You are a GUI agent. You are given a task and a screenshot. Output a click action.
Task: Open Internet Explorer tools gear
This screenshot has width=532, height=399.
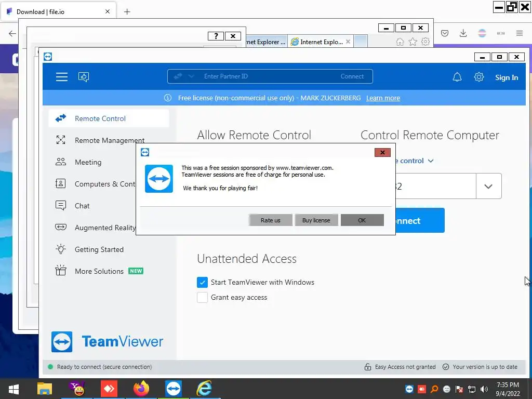[425, 42]
